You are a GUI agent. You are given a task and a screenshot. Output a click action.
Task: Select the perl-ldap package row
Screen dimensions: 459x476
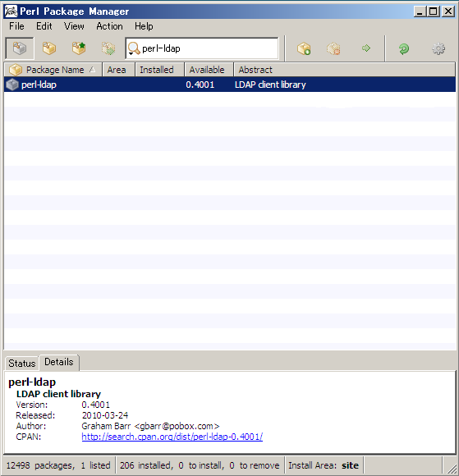click(230, 85)
